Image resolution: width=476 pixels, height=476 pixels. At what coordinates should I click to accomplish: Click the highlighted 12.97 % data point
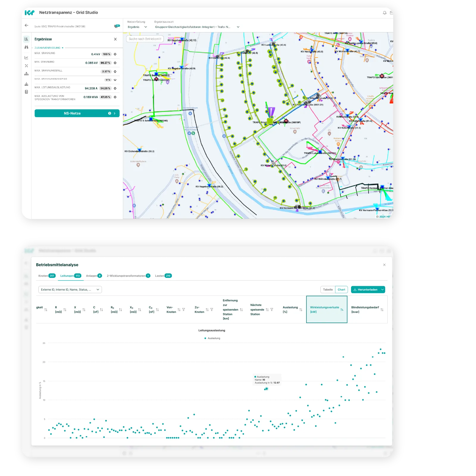[267, 389]
